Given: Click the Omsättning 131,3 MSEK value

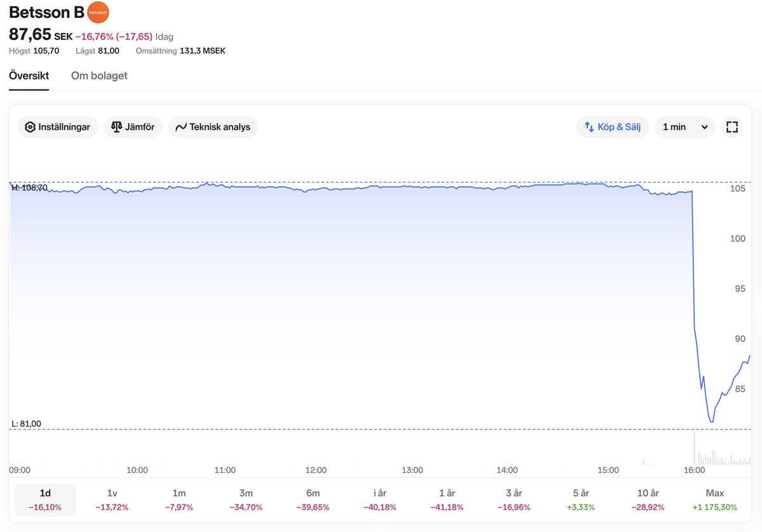Looking at the screenshot, I should click(180, 51).
